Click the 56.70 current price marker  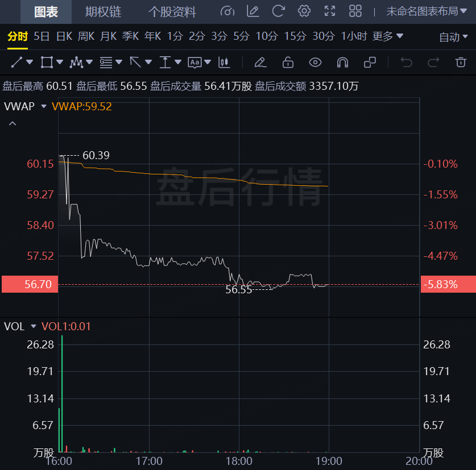30,284
